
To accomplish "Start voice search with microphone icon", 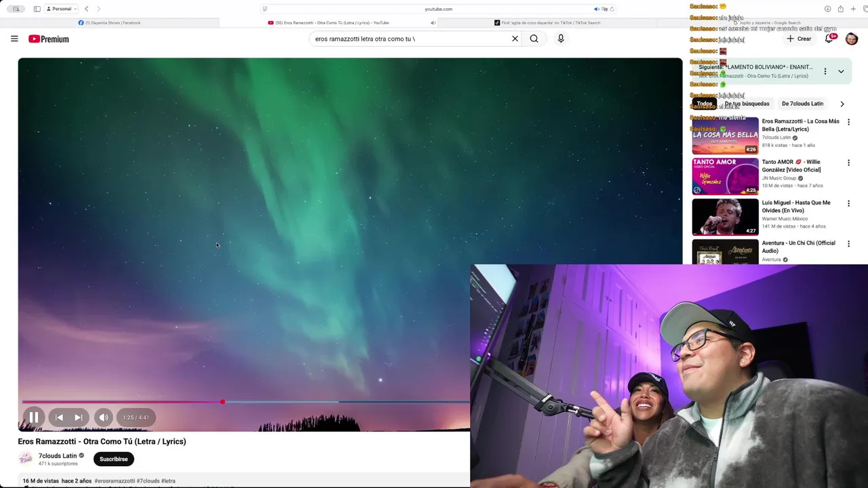I will pos(561,39).
